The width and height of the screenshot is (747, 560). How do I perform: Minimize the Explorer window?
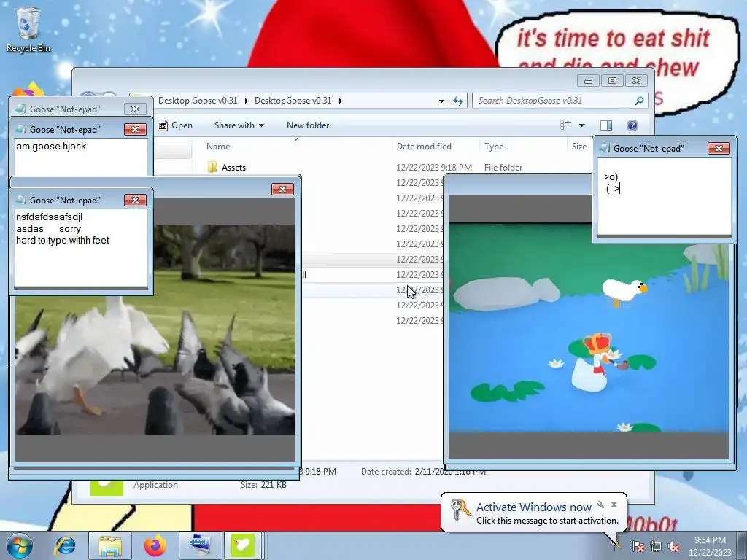[588, 81]
